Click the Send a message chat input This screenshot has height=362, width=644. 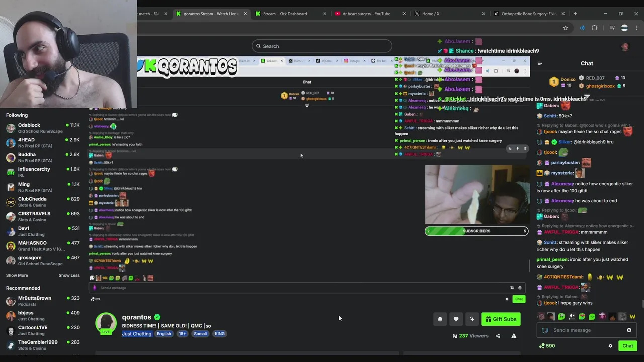click(x=586, y=330)
